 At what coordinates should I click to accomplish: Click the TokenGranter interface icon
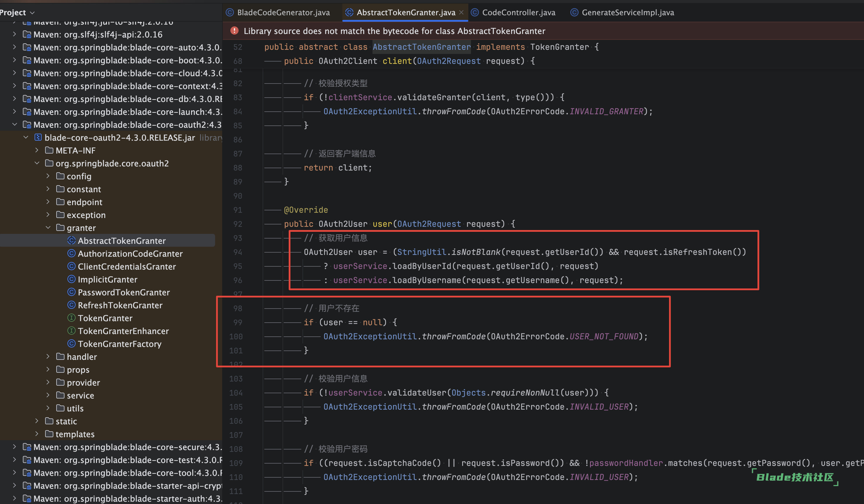[71, 318]
